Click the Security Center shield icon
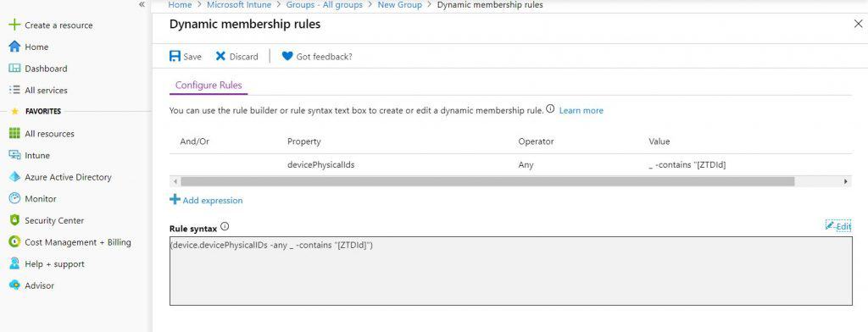Viewport: 868px width, 332px height. (14, 220)
